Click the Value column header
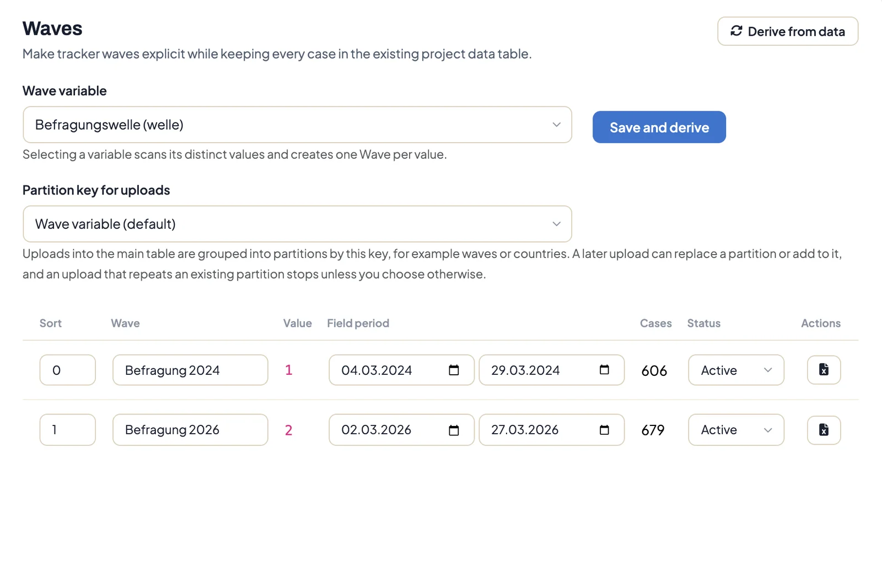Viewport: 882px width, 588px height. tap(298, 323)
